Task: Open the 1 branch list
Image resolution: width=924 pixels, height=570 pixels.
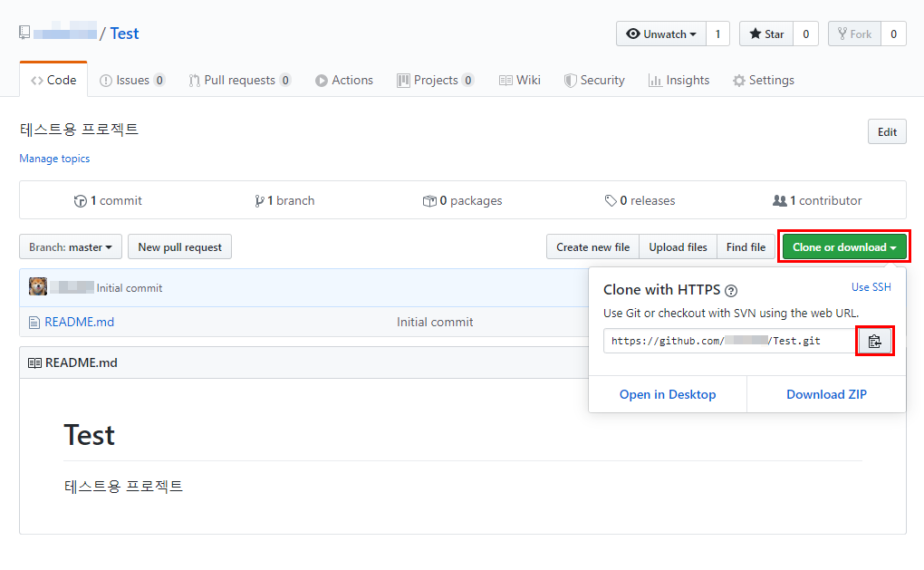Action: (x=284, y=201)
